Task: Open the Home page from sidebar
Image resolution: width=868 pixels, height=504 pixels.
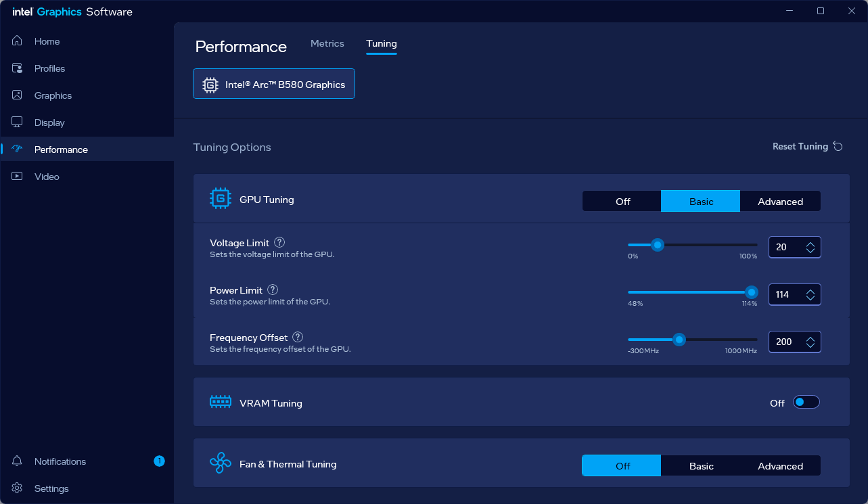Action: click(47, 41)
